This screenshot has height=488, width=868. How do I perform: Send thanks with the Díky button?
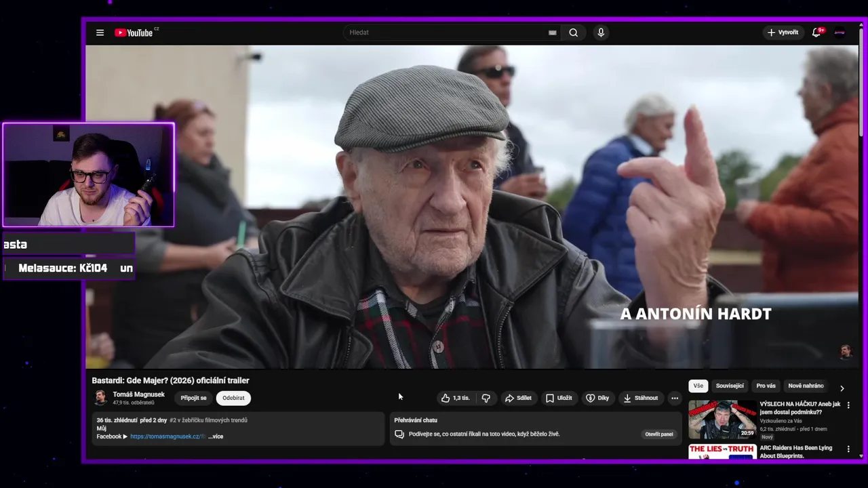(x=597, y=398)
